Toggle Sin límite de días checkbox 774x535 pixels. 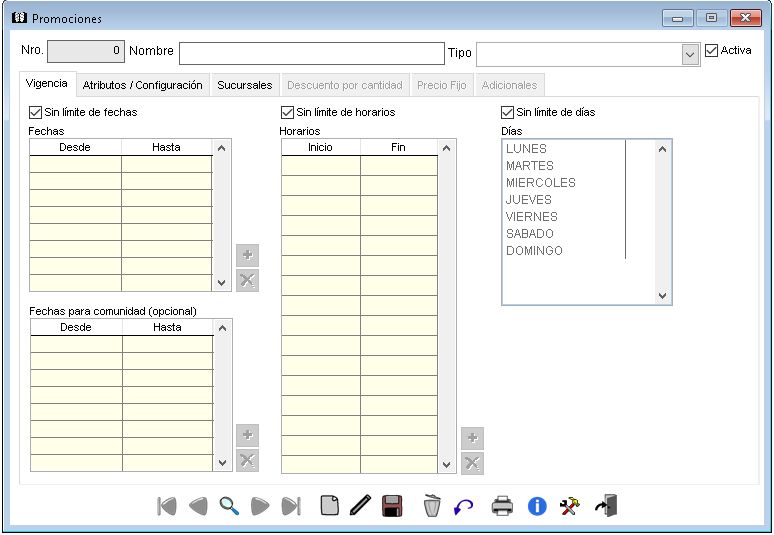pos(508,113)
